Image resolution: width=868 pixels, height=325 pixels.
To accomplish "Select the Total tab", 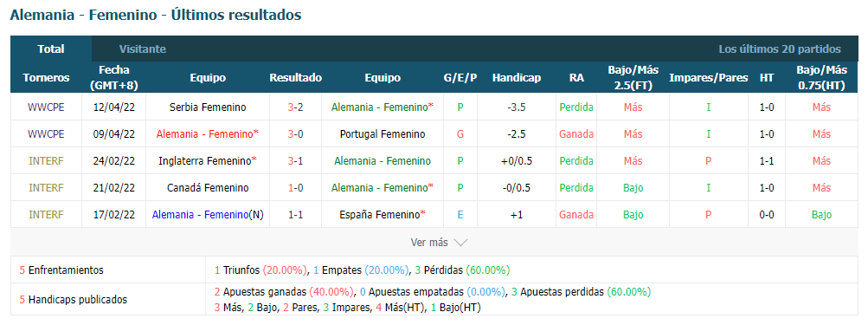I will coord(51,49).
